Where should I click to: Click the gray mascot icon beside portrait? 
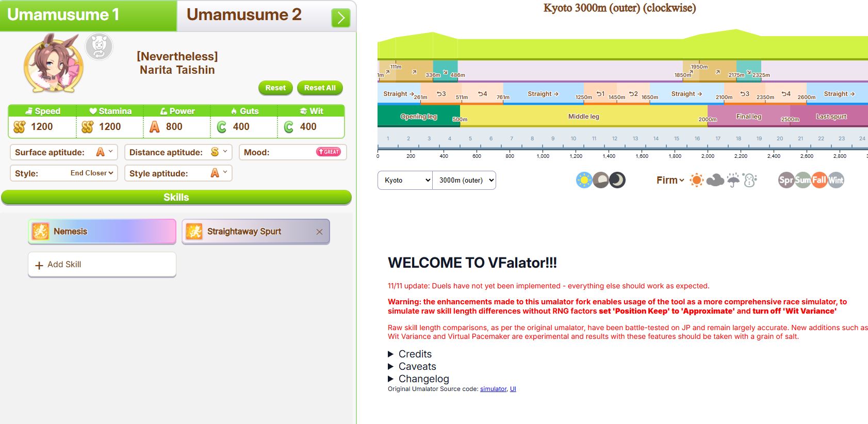click(99, 47)
